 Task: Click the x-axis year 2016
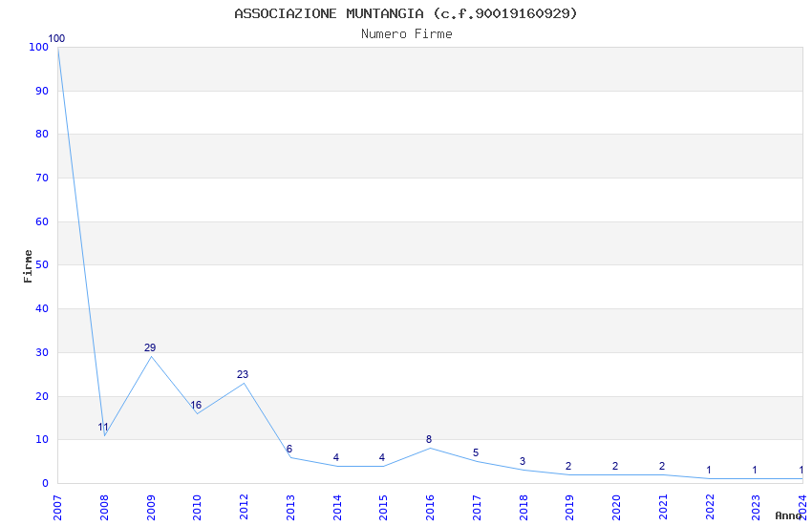point(430,508)
